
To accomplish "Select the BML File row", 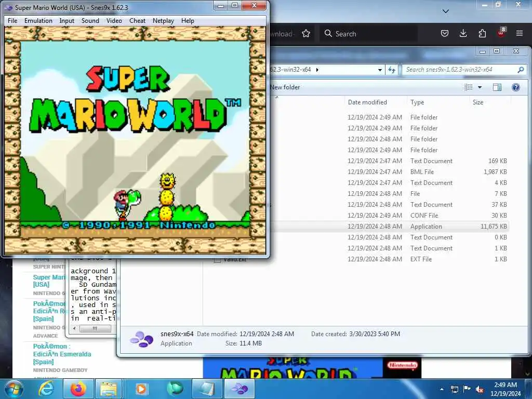I will pos(390,171).
